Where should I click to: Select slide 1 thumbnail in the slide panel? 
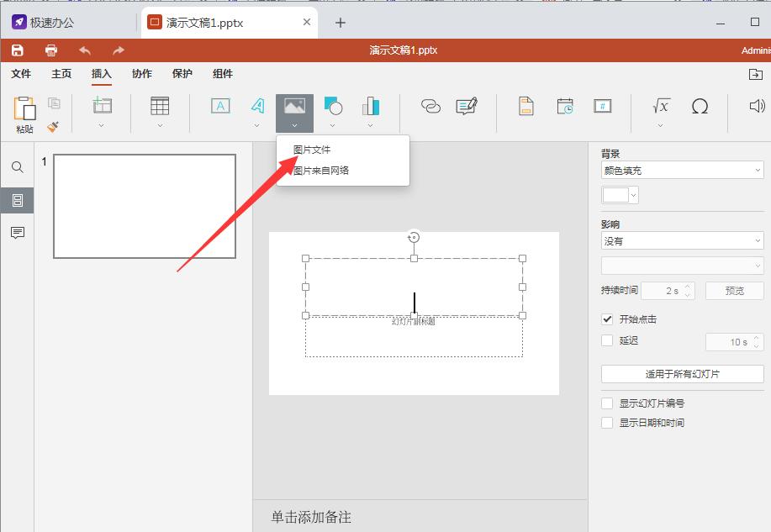pos(143,205)
